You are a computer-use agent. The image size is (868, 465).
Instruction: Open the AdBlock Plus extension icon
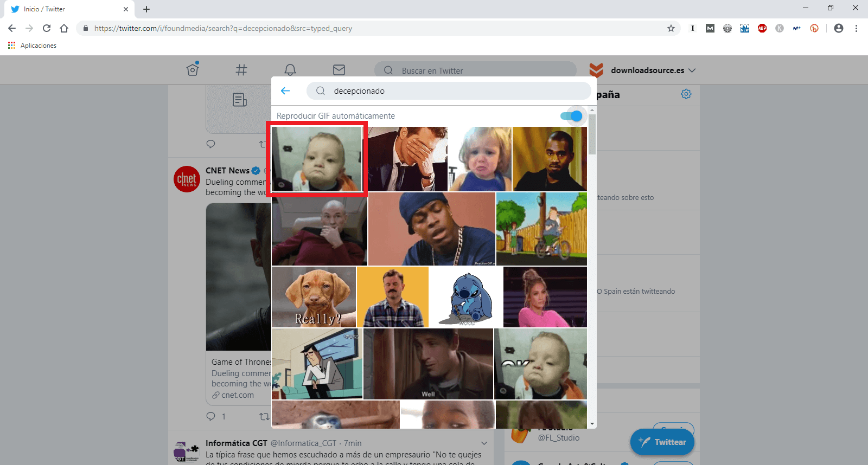click(762, 28)
